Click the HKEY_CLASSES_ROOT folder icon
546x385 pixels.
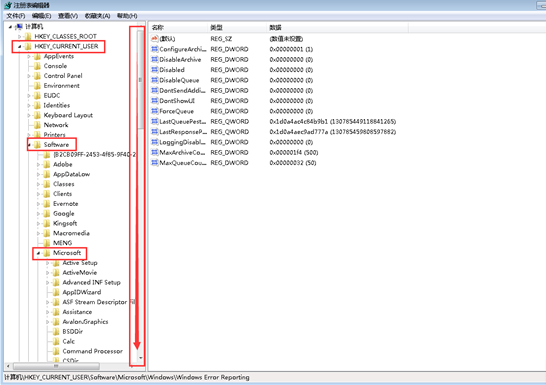(x=28, y=37)
